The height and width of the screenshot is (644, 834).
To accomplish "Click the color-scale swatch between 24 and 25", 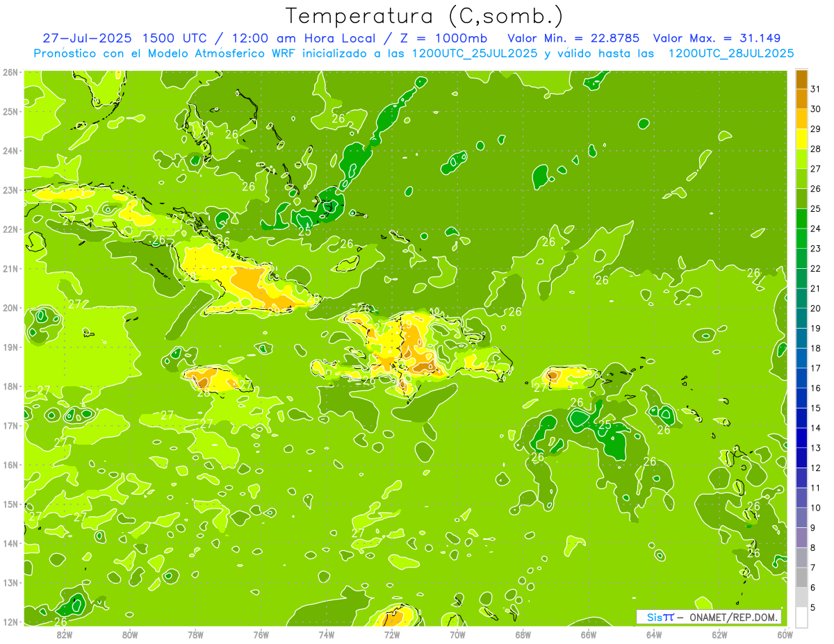I will point(801,218).
